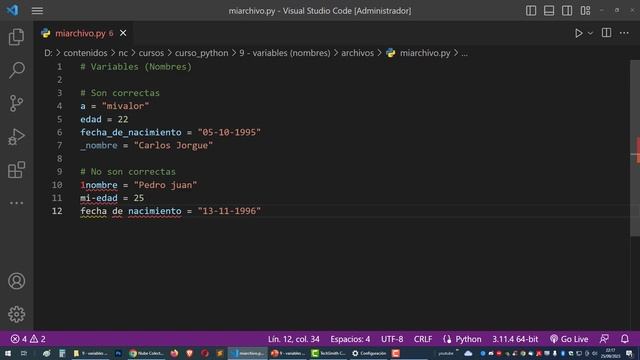Split the editor to the right

point(607,33)
